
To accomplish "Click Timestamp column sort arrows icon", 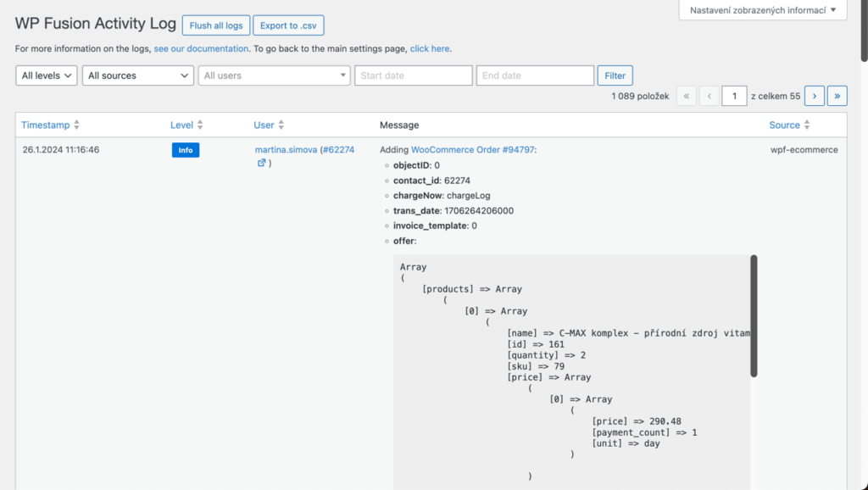I will coord(77,125).
